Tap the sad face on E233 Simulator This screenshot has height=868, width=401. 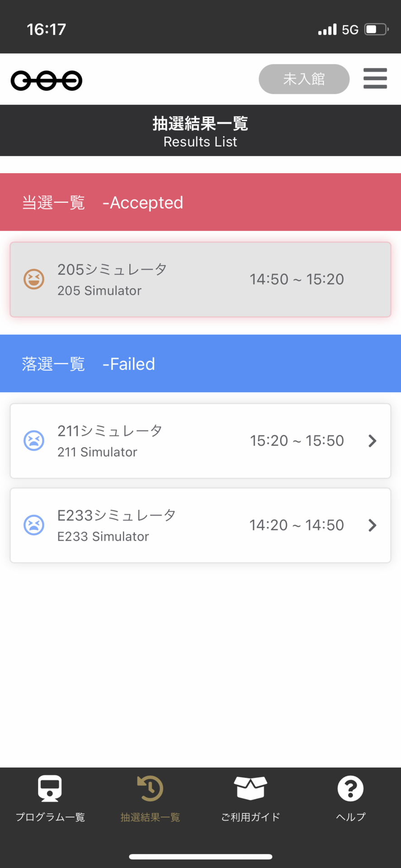point(34,525)
